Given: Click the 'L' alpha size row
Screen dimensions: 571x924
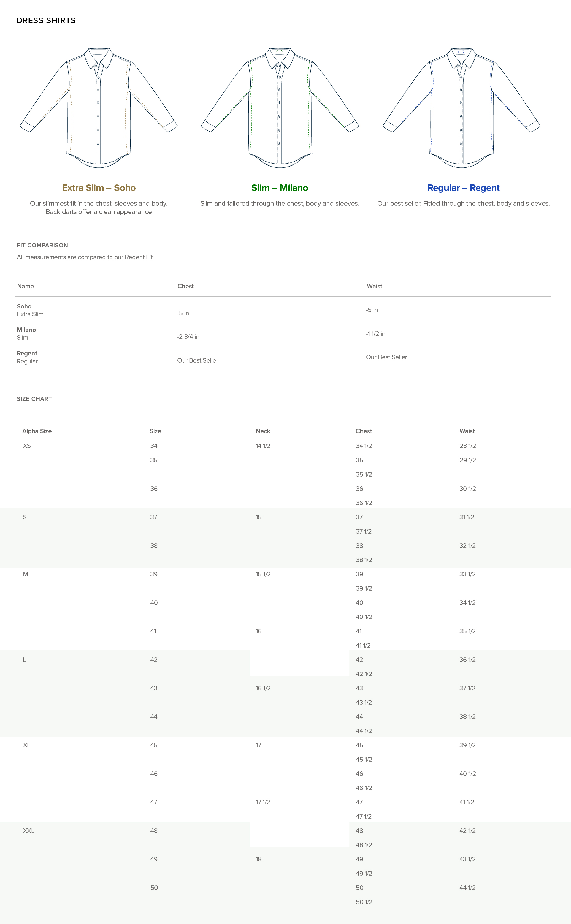Looking at the screenshot, I should [25, 659].
